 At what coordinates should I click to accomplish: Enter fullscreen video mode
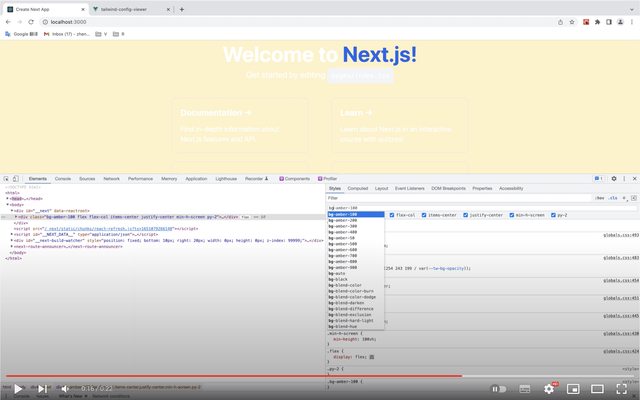(x=622, y=389)
